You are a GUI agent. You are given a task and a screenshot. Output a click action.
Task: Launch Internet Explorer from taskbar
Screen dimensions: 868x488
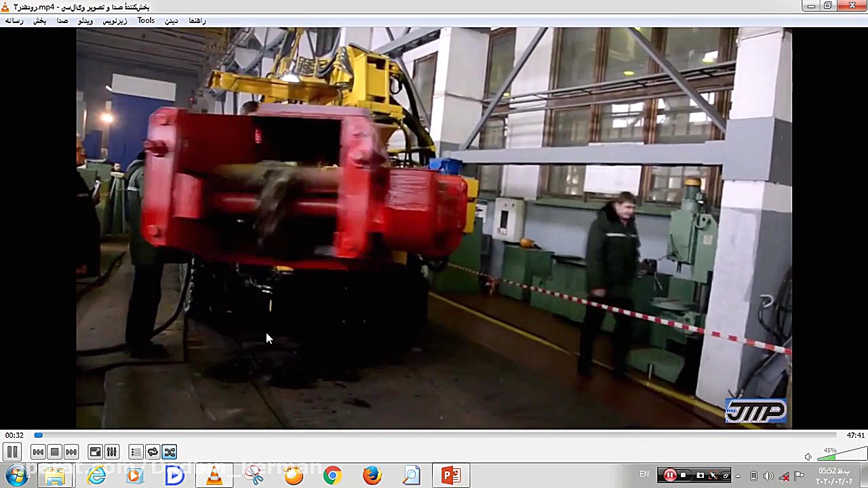96,475
